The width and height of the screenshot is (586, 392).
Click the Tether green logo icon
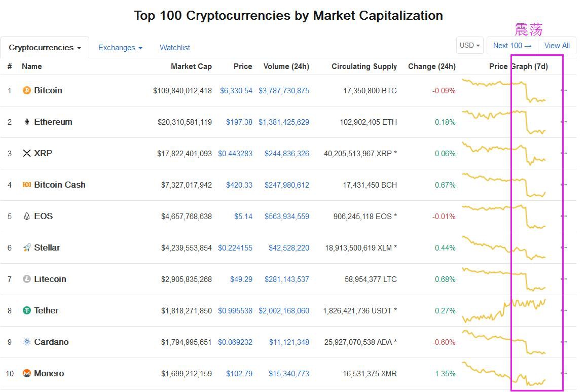(x=26, y=310)
